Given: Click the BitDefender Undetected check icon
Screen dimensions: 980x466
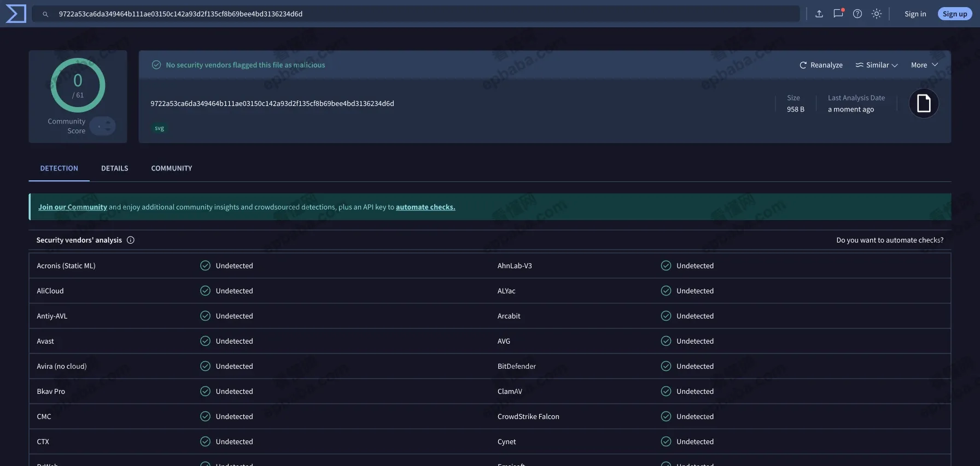Looking at the screenshot, I should point(666,366).
